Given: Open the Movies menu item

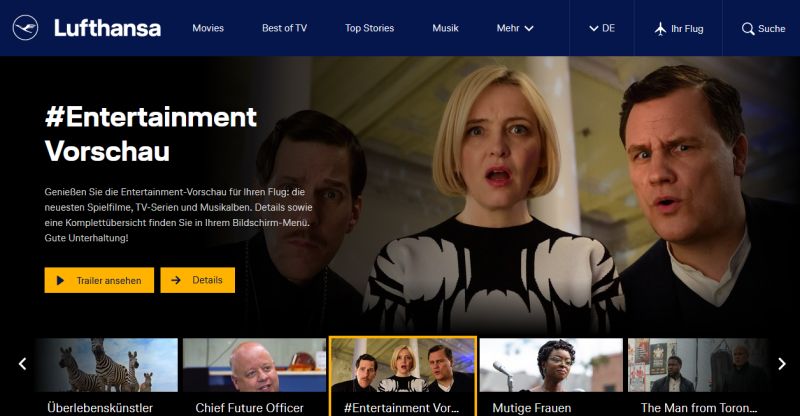Looking at the screenshot, I should pyautogui.click(x=208, y=28).
